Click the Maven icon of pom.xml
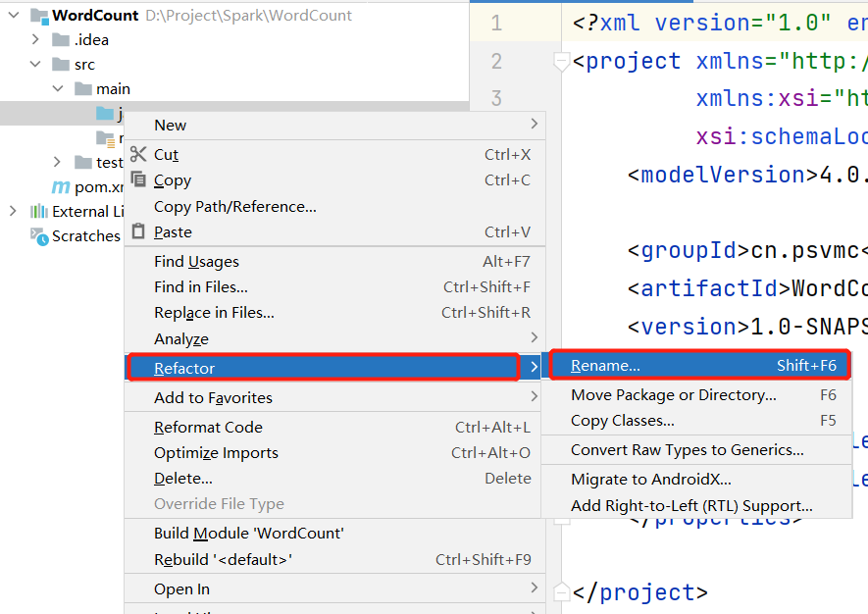Screen dimensions: 868x614 (61, 187)
